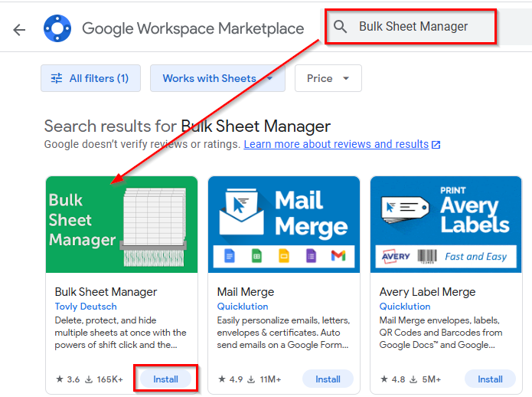Click the Google Workspace Marketplace heading text
Screen dimensions: 532x397
(x=193, y=28)
